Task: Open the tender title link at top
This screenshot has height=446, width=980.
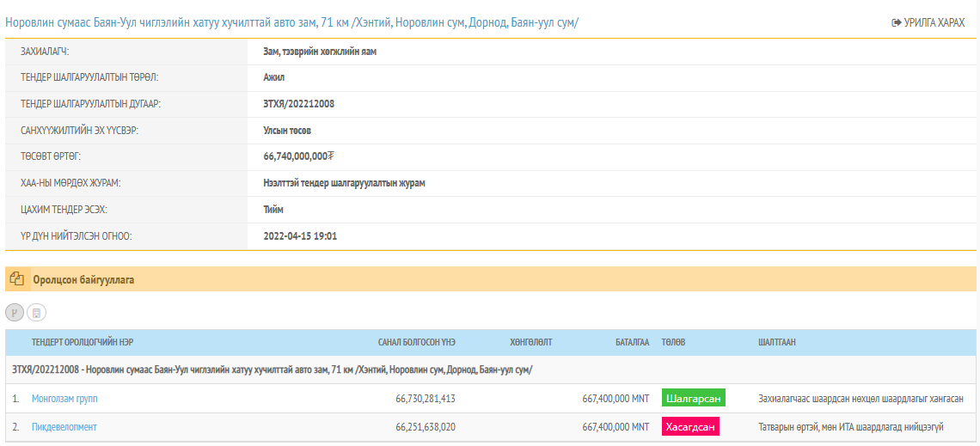Action: 292,22
